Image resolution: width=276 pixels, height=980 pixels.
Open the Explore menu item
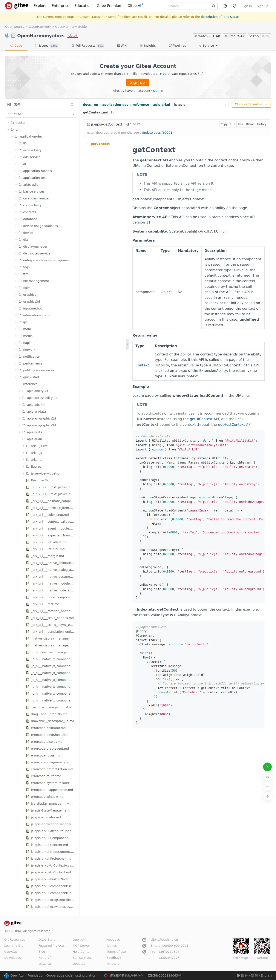(x=40, y=6)
